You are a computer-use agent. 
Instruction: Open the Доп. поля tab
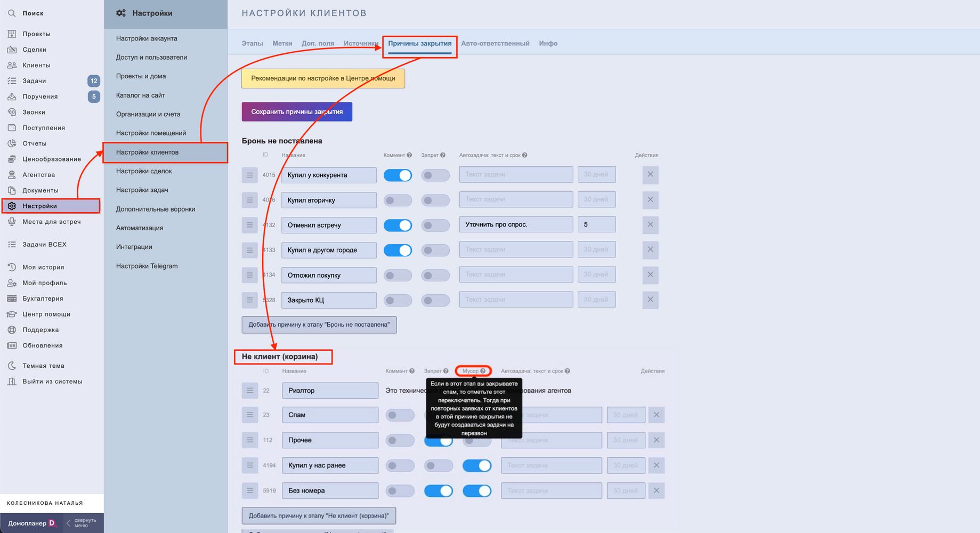pyautogui.click(x=318, y=44)
